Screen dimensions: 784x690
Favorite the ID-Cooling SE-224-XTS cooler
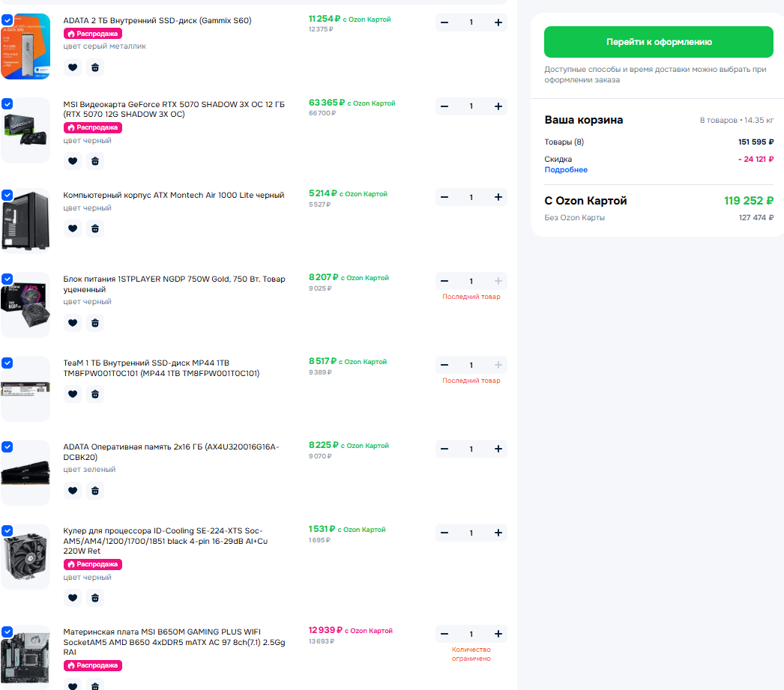tap(73, 598)
